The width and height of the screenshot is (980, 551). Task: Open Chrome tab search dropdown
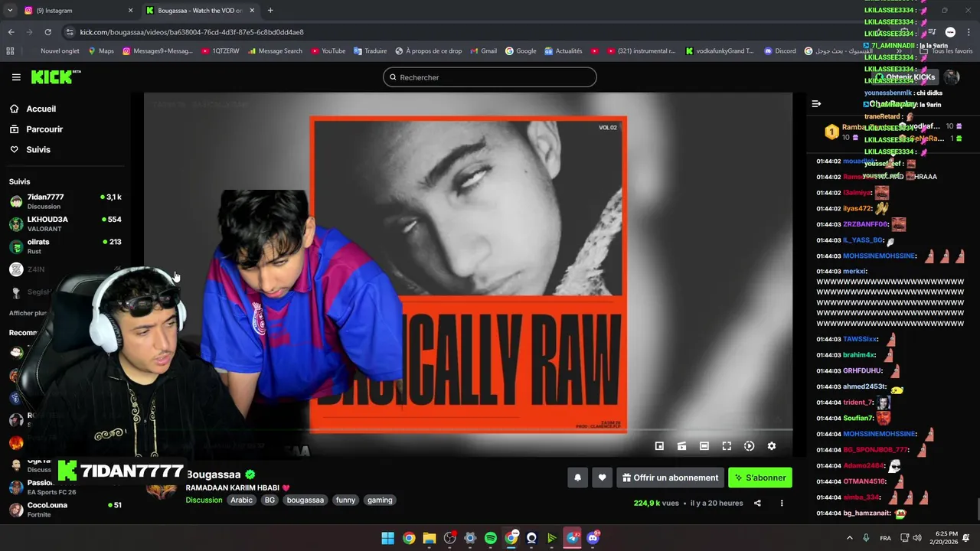click(10, 10)
